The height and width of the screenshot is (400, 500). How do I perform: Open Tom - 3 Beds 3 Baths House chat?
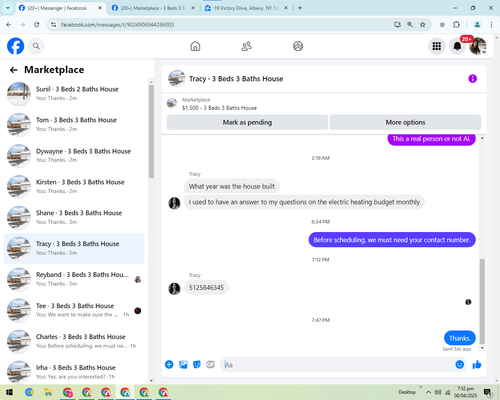(x=74, y=124)
